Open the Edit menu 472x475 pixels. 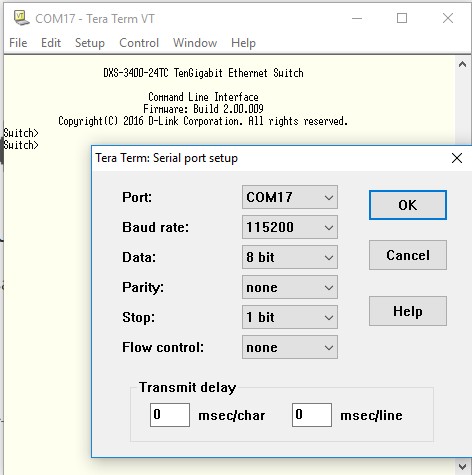pos(51,43)
